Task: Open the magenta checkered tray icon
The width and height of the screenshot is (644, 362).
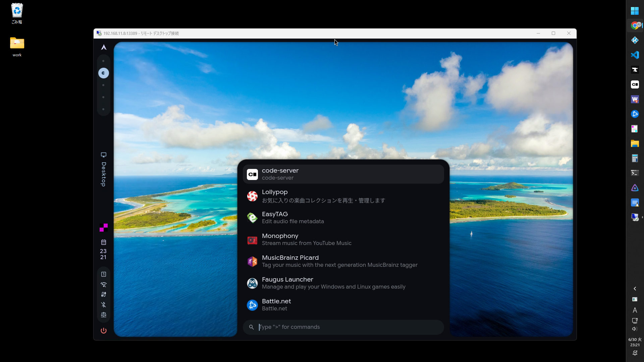Action: click(x=104, y=228)
